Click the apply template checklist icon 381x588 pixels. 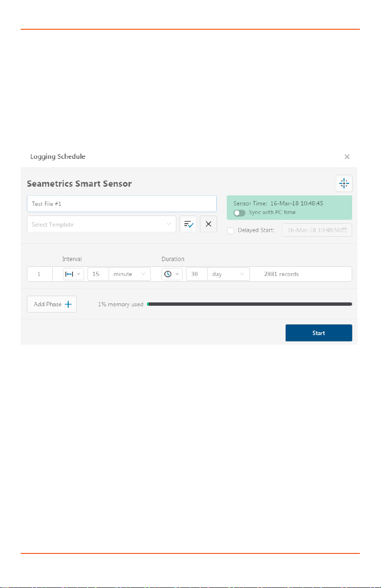[x=188, y=224]
